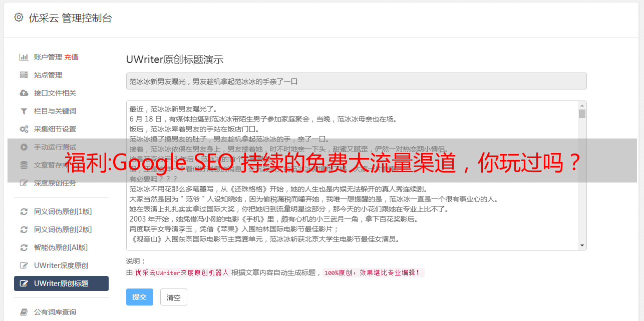644x321 pixels.
Task: Open 接口文件相关 cloud upload icon
Action: [24, 93]
